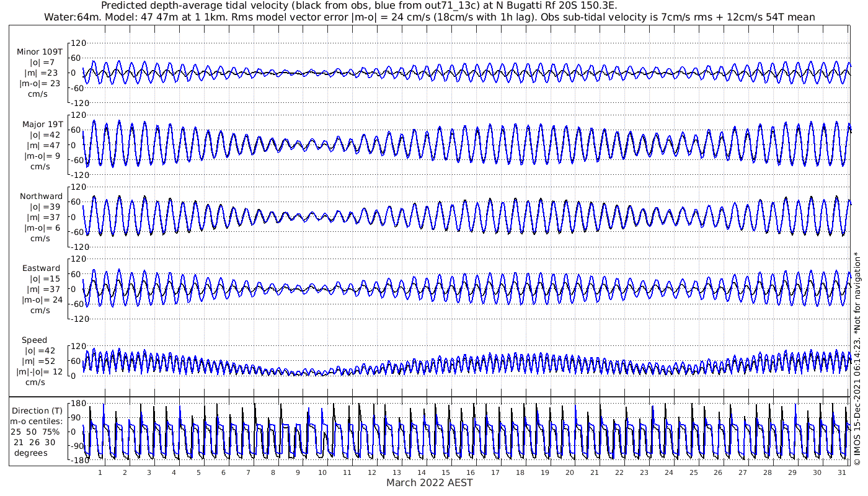Select the '|m-o|= 6' value

42,228
